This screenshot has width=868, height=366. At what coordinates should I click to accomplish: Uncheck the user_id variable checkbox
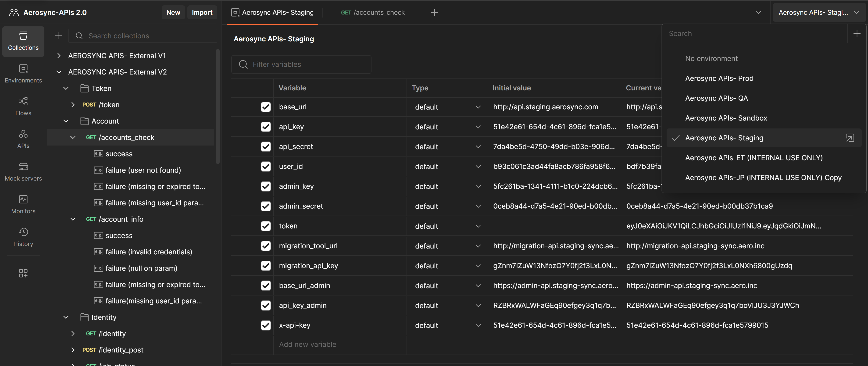pos(265,166)
